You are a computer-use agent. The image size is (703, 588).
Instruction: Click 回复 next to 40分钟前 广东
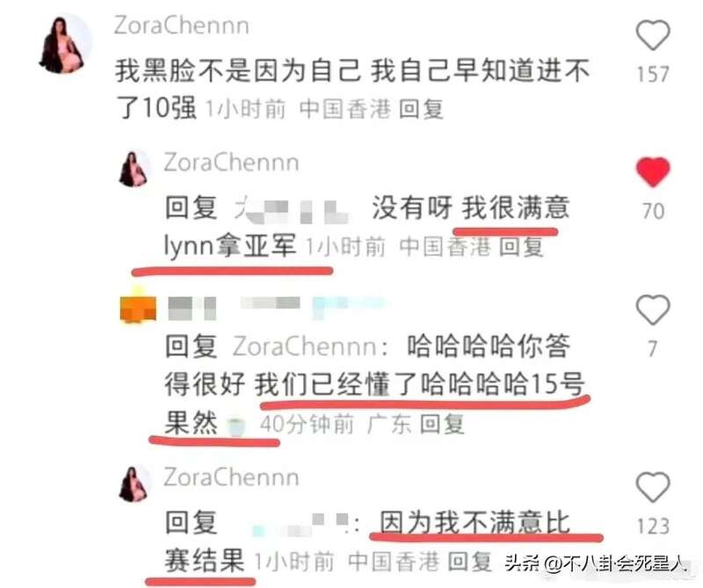[x=442, y=425]
